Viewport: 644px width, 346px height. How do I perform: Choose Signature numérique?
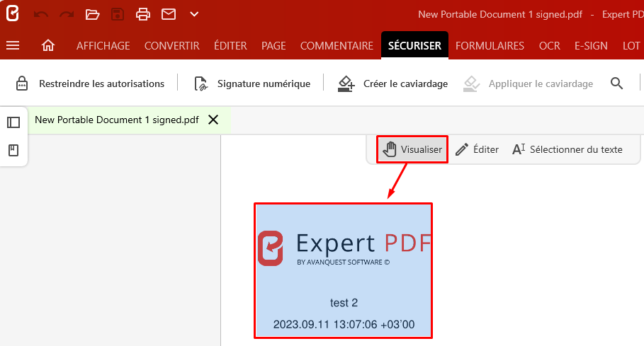tap(264, 83)
